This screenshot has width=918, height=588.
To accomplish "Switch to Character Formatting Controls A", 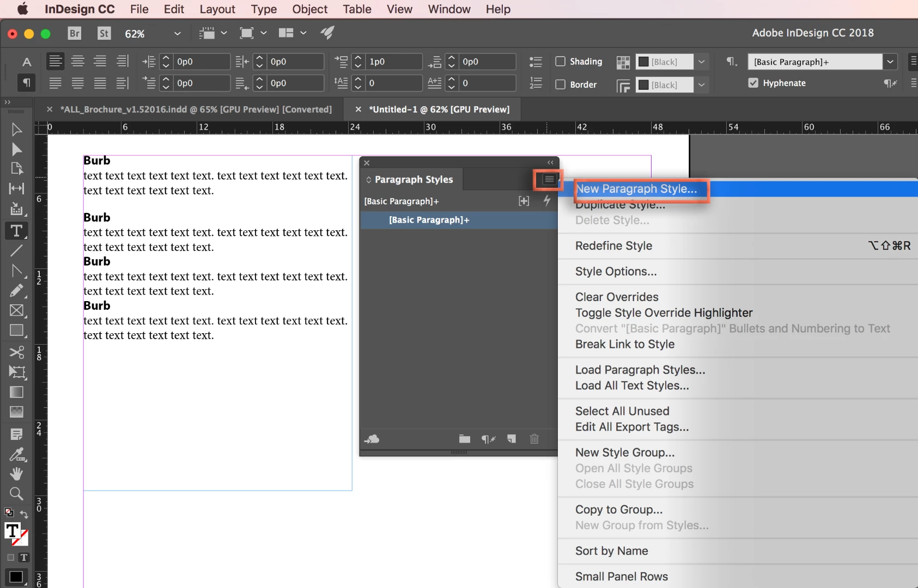I will pyautogui.click(x=26, y=62).
